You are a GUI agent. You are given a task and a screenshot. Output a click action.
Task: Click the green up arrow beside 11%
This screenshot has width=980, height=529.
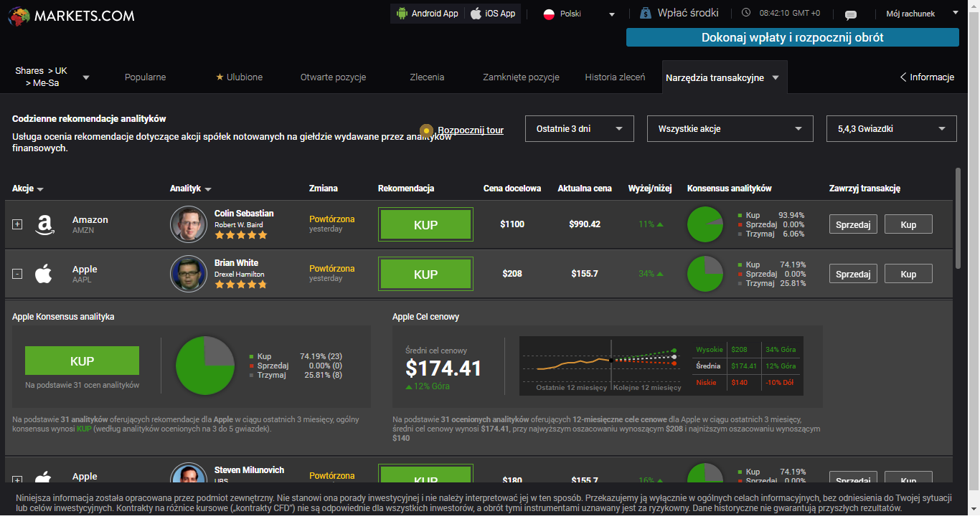660,224
